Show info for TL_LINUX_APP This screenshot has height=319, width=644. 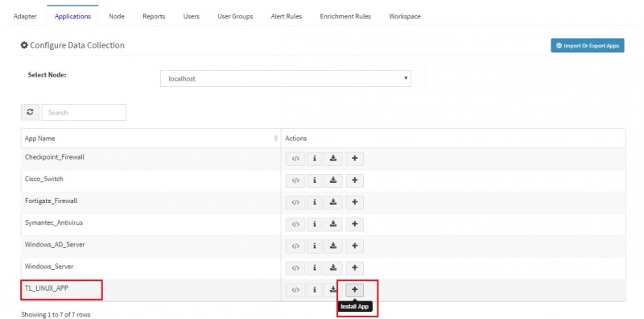tap(315, 290)
